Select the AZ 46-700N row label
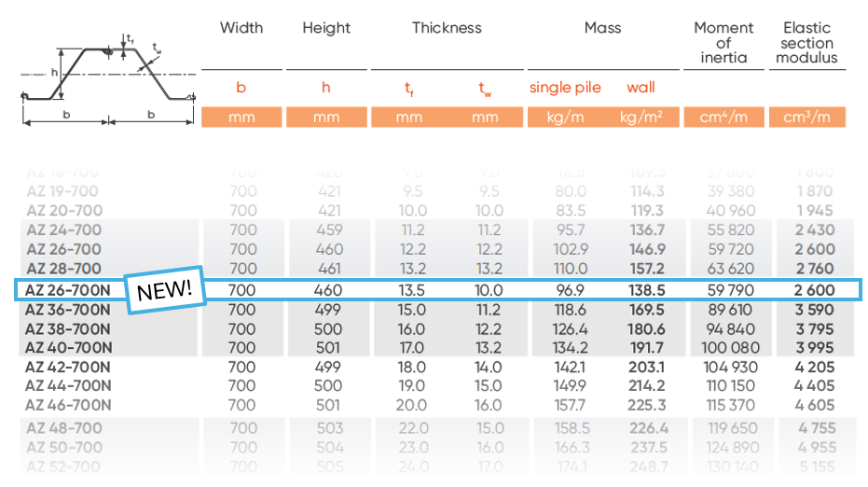 68,405
